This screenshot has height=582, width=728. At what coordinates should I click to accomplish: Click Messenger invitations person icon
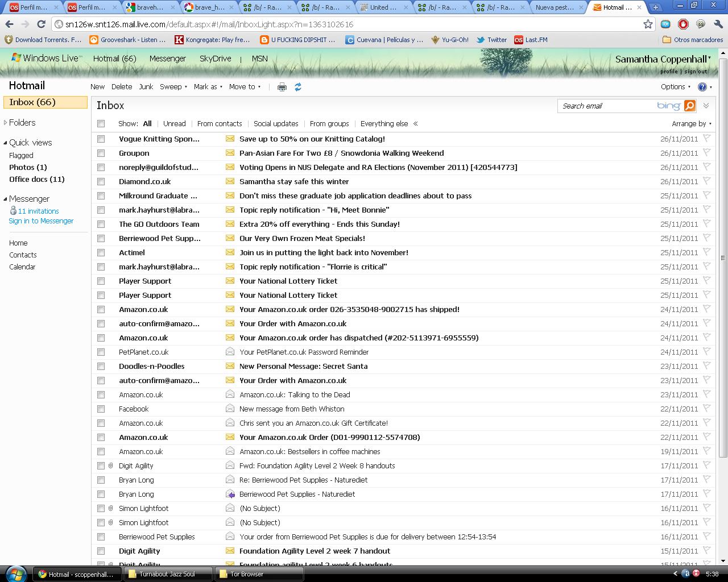[13, 211]
